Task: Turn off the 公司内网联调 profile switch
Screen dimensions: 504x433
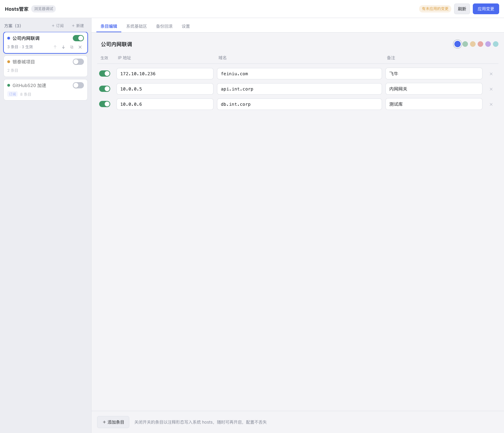Action: click(78, 38)
